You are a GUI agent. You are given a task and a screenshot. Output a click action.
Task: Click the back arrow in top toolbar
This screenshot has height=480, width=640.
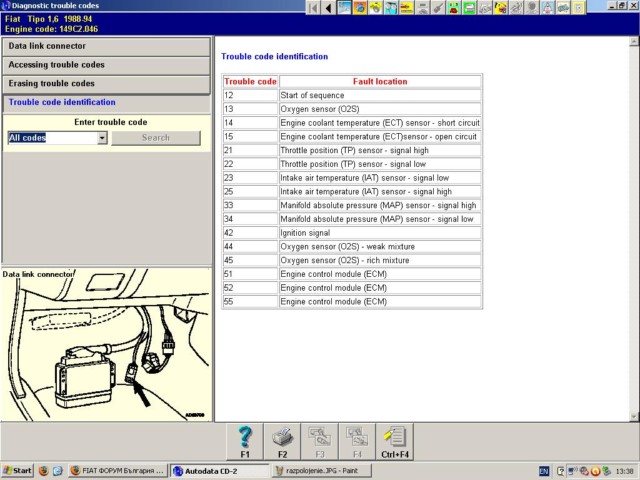click(328, 8)
